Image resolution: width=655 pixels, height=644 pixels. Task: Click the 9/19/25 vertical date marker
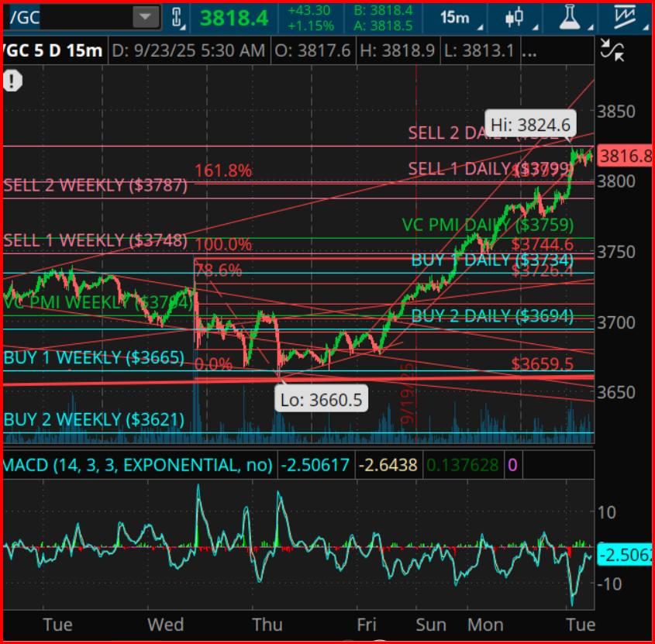coord(407,393)
